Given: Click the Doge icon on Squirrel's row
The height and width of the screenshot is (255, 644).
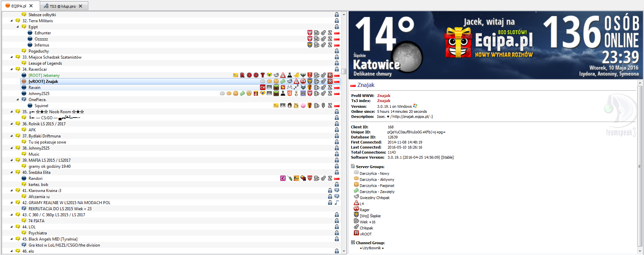Looking at the screenshot, I should click(x=296, y=106).
